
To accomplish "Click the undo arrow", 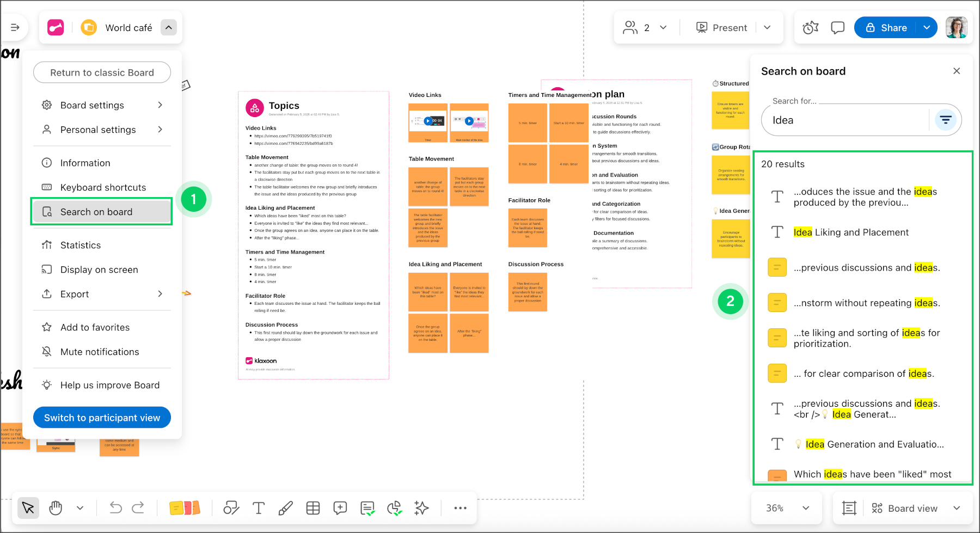I will [x=115, y=508].
